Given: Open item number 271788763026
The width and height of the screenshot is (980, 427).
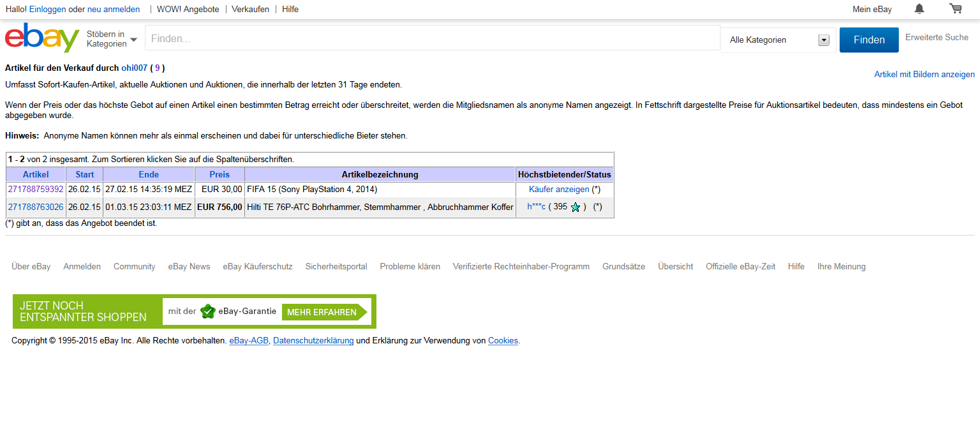Looking at the screenshot, I should (36, 207).
